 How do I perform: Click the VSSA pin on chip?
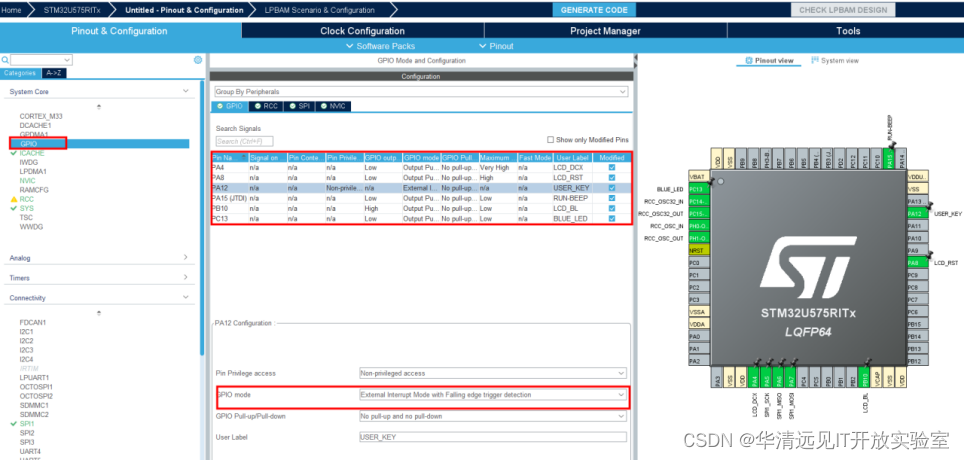[697, 312]
